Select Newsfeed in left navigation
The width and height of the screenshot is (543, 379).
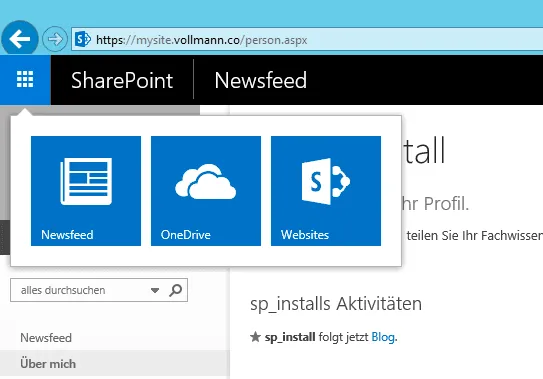pyautogui.click(x=46, y=337)
